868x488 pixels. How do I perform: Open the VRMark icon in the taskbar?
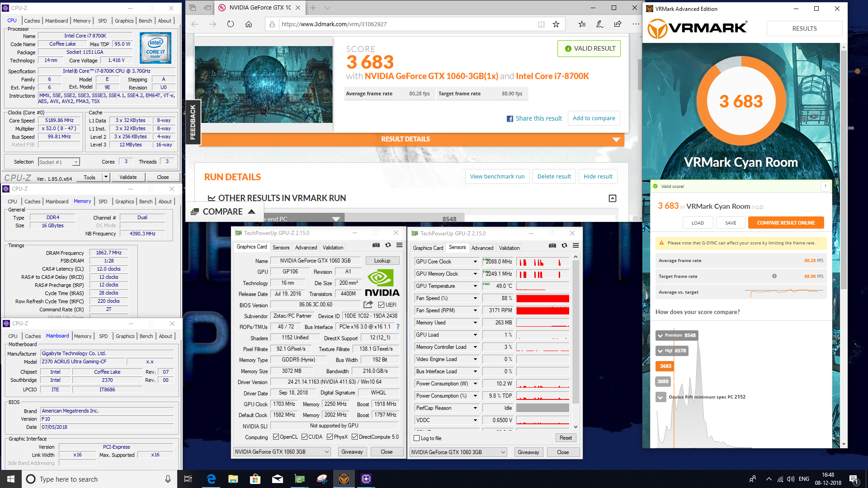tap(344, 479)
